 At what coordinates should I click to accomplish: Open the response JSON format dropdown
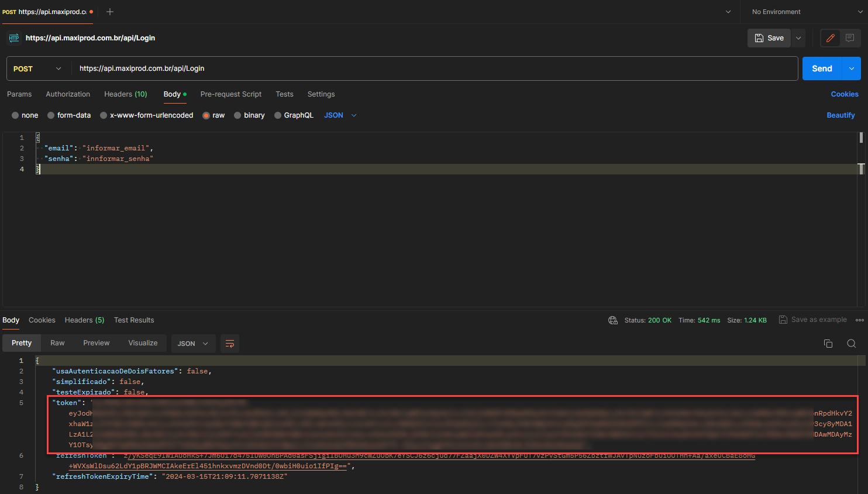(192, 344)
